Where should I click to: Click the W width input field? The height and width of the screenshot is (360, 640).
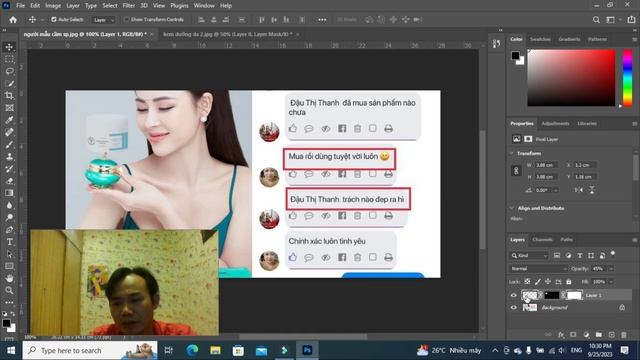[545, 165]
